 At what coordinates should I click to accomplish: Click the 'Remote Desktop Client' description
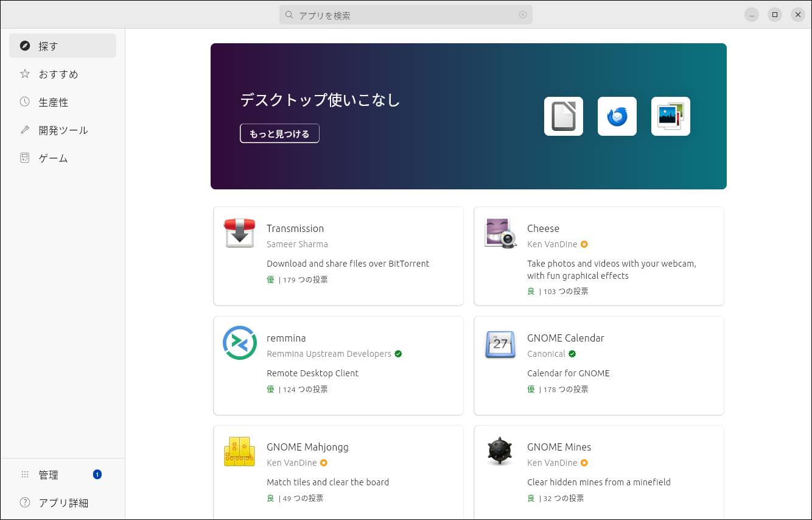tap(313, 373)
